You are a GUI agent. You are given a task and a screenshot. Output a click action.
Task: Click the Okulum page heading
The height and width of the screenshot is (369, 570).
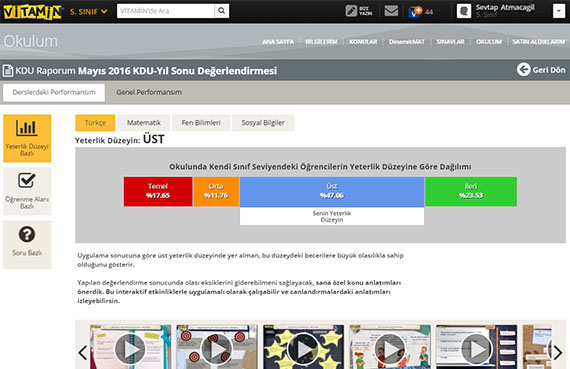coord(31,41)
